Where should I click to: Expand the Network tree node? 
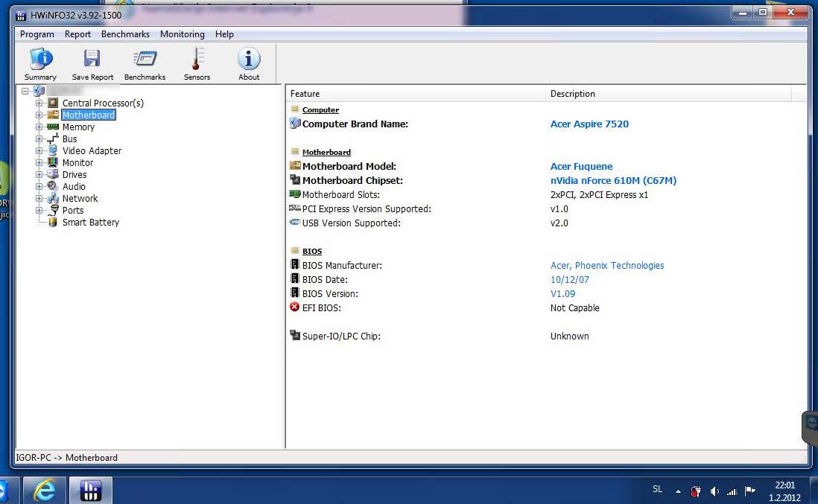click(x=39, y=199)
